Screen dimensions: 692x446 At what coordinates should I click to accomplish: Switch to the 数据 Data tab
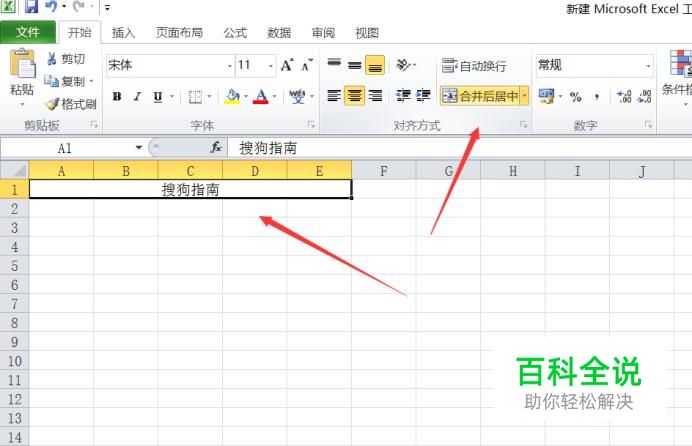(279, 33)
